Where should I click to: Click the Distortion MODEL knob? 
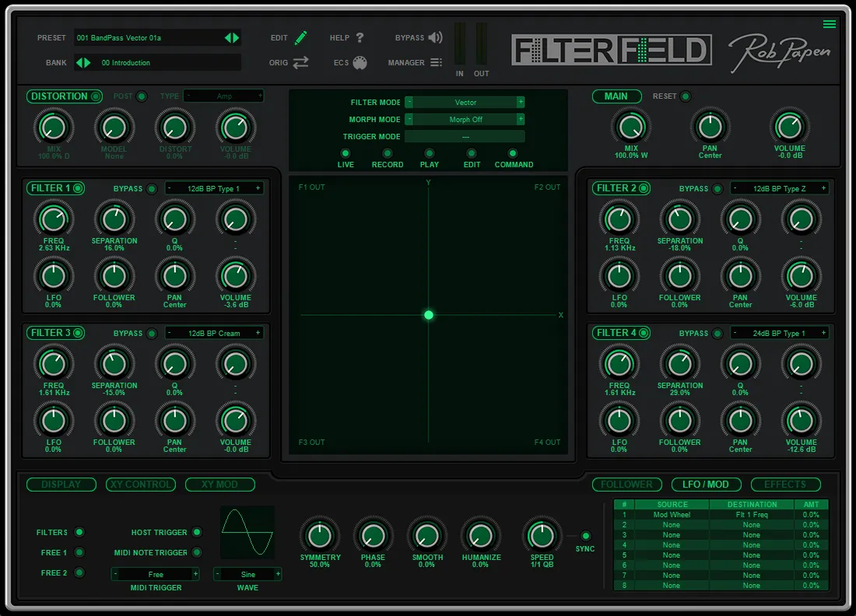point(114,128)
